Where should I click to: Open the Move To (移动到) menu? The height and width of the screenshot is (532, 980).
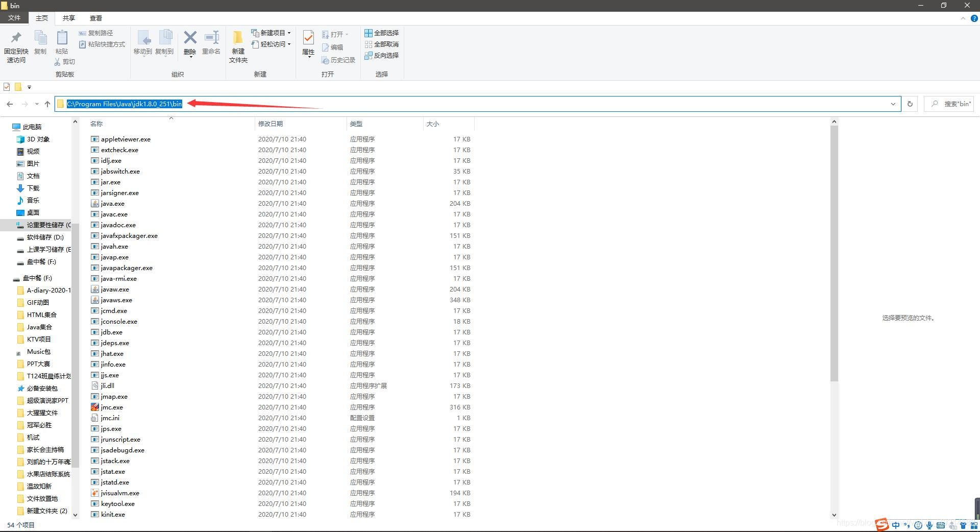143,43
